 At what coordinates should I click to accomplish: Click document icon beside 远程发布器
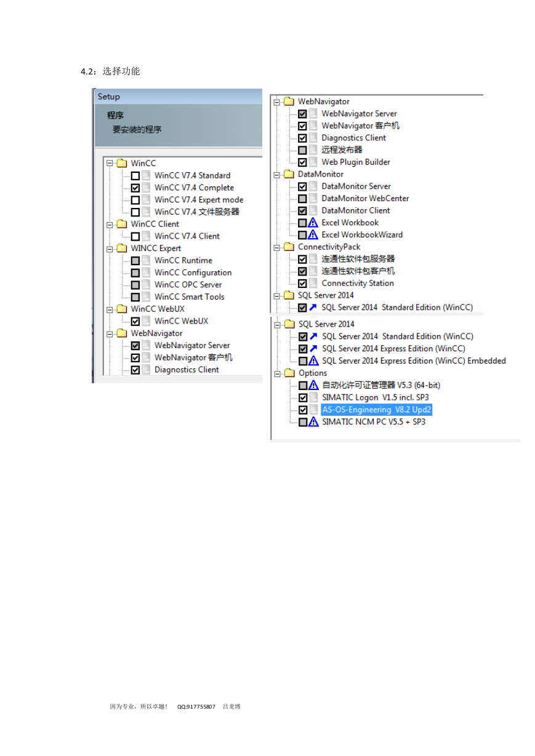(313, 149)
